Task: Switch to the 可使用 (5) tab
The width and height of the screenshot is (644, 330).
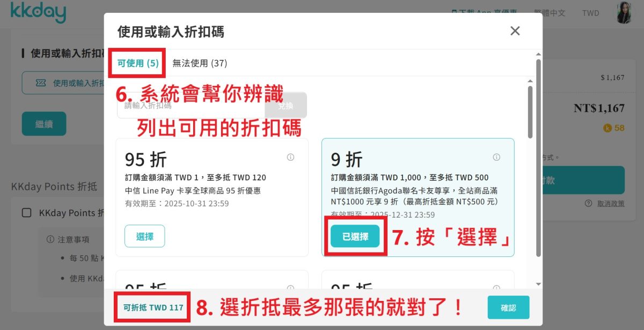Action: [x=138, y=63]
